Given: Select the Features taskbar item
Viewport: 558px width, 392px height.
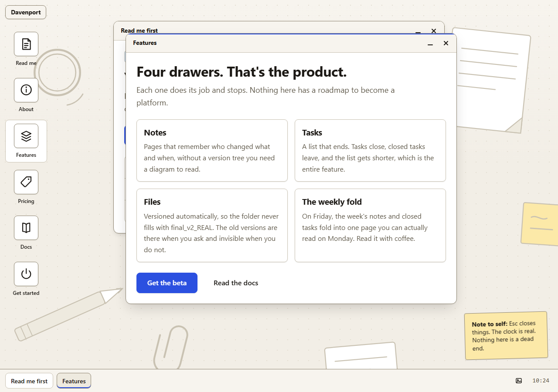Looking at the screenshot, I should tap(74, 381).
